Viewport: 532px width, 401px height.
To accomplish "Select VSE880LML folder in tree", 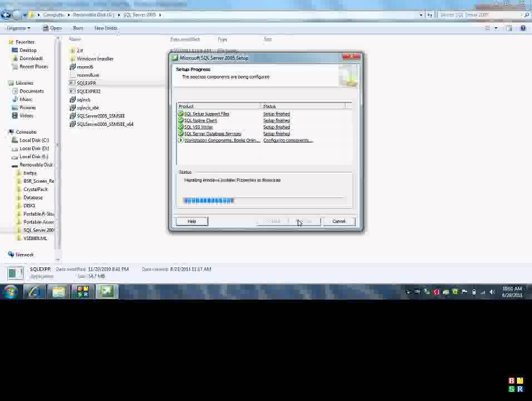I will coord(35,238).
